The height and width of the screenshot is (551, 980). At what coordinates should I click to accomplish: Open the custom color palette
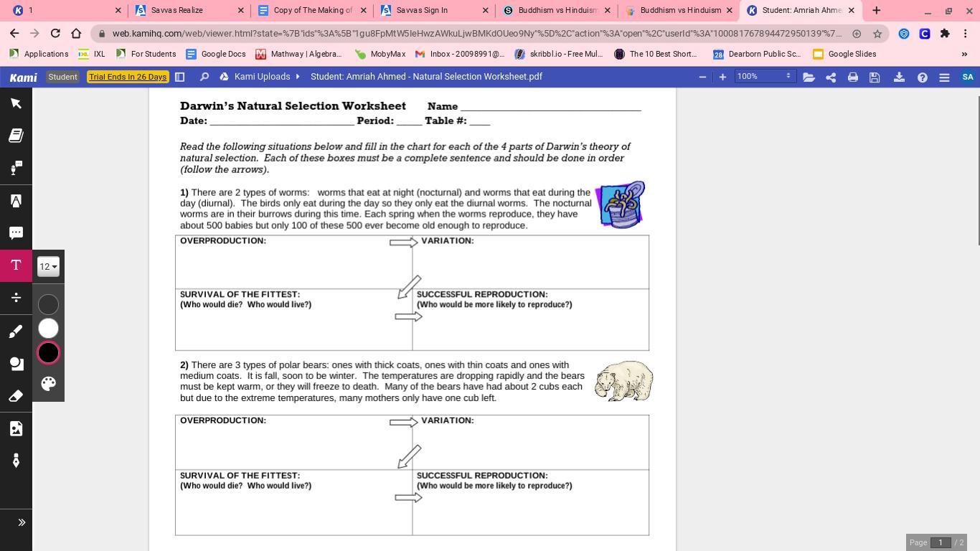[x=48, y=383]
